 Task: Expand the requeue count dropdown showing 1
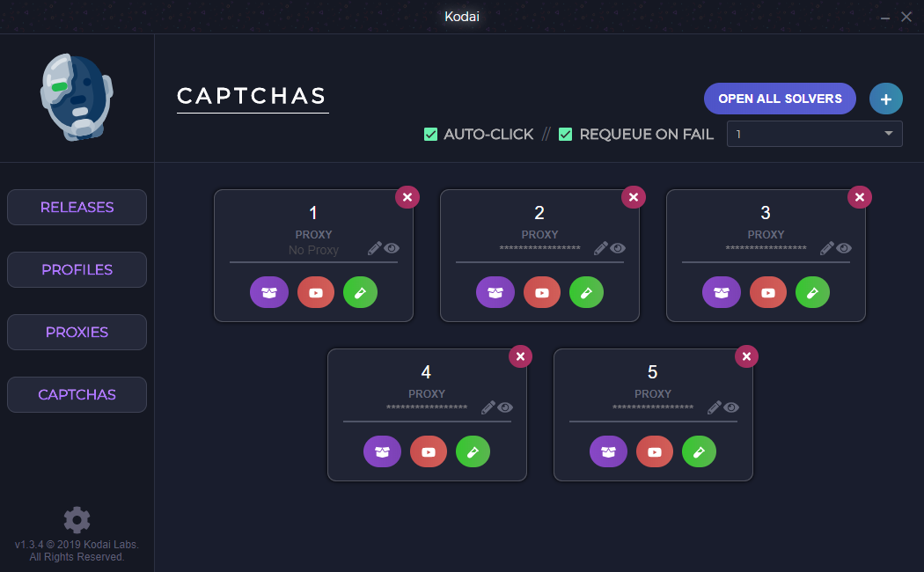pyautogui.click(x=814, y=134)
